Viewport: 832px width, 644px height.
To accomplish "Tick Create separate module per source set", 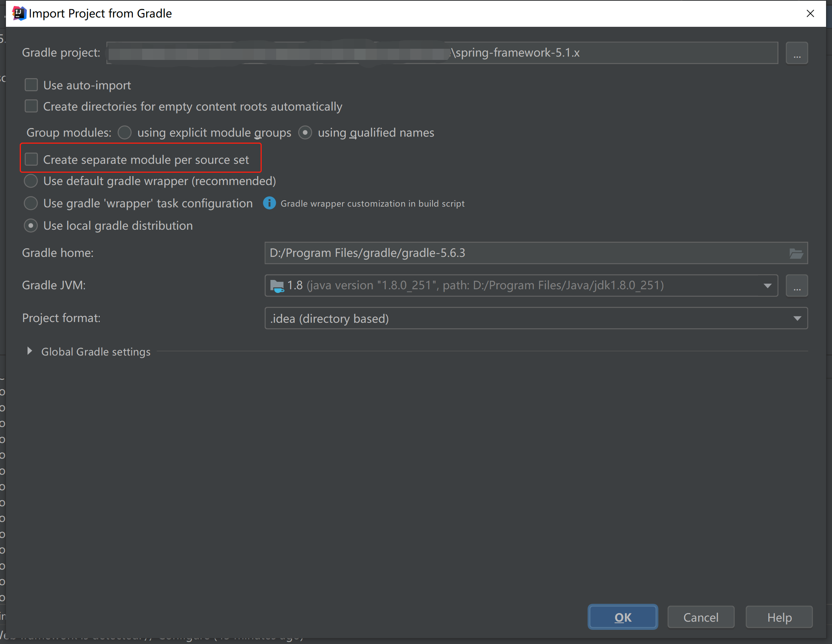I will [31, 159].
